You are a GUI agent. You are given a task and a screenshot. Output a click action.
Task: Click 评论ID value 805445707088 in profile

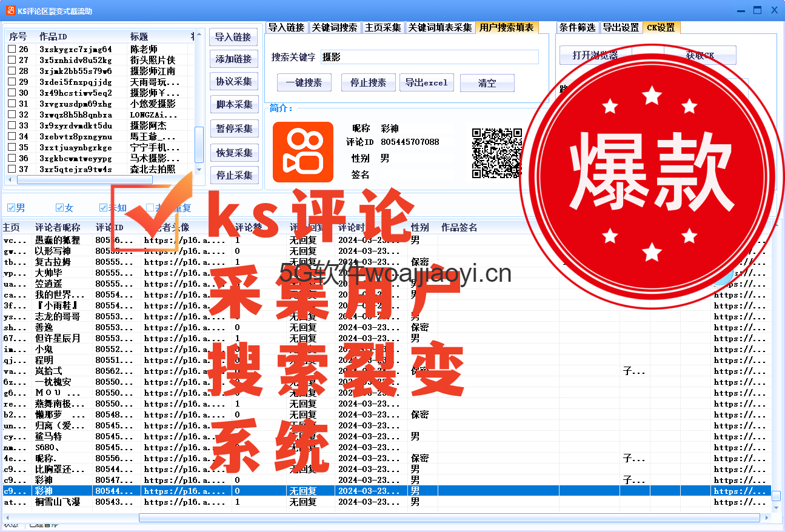[410, 142]
